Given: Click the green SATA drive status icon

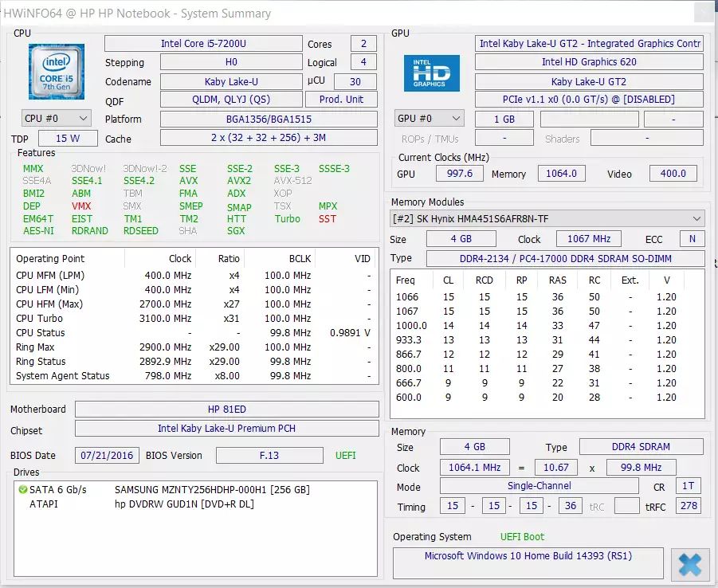Looking at the screenshot, I should [22, 489].
